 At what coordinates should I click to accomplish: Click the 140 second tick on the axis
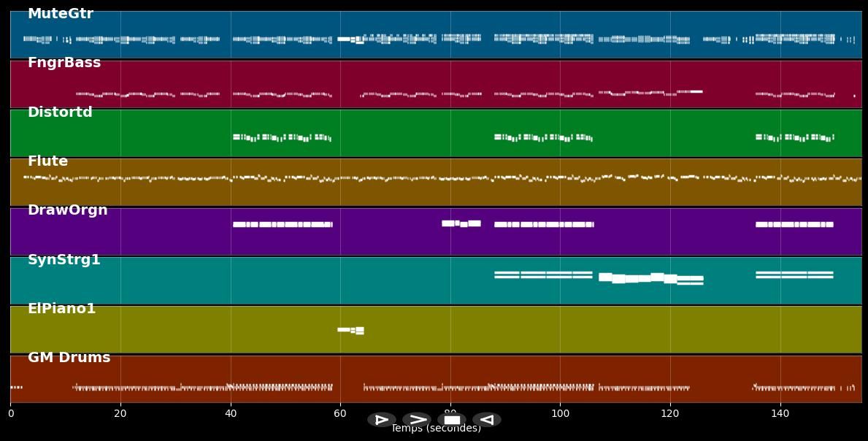[780, 414]
